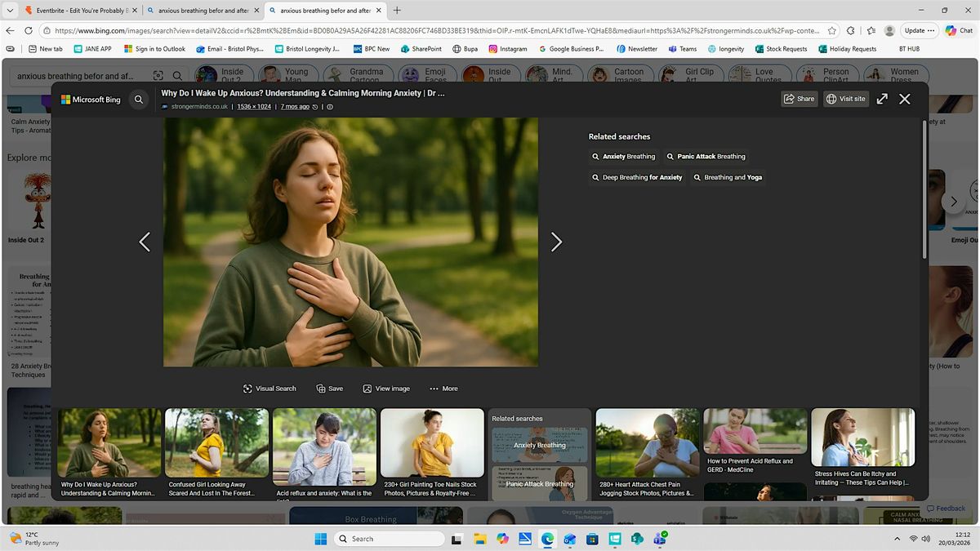Click the Visit site button
The image size is (980, 551).
(845, 99)
